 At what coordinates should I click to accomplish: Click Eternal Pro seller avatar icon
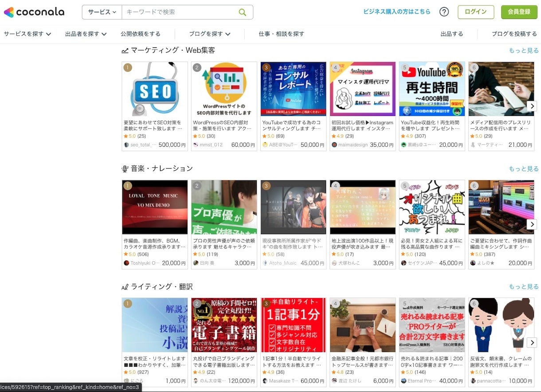click(x=404, y=381)
